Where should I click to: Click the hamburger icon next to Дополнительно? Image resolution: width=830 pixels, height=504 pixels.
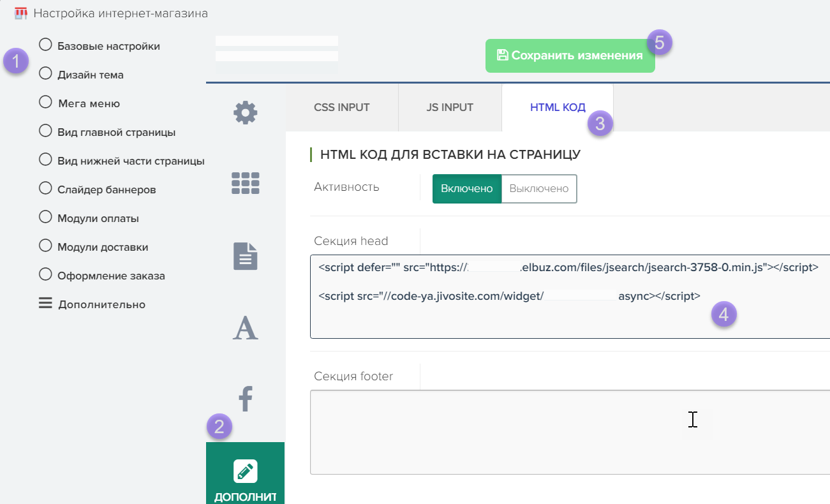45,304
